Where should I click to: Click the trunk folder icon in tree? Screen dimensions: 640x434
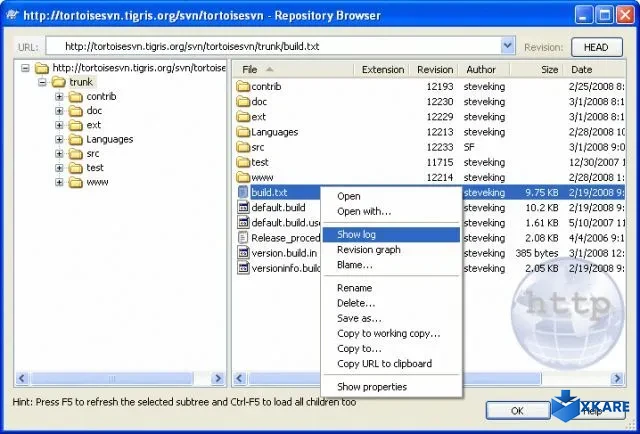point(59,82)
